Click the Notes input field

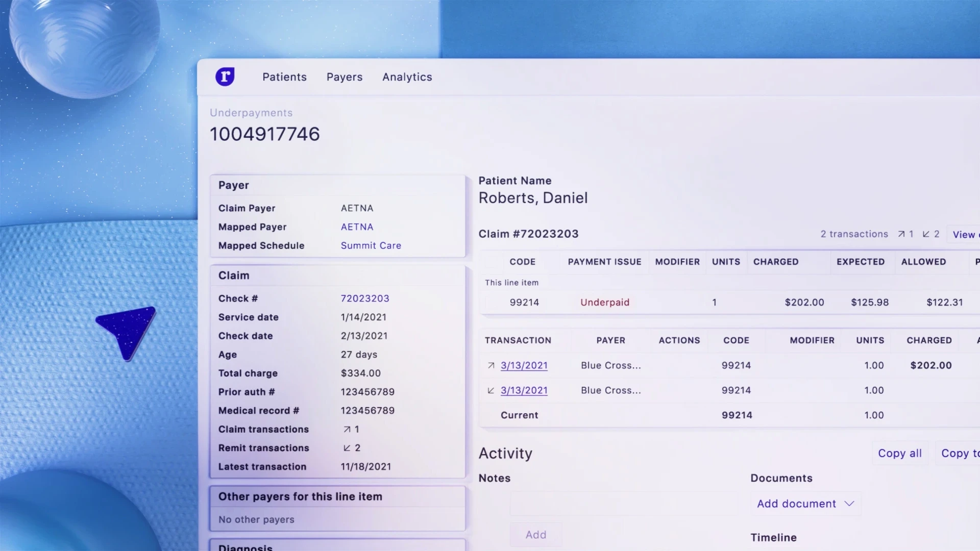tap(624, 504)
